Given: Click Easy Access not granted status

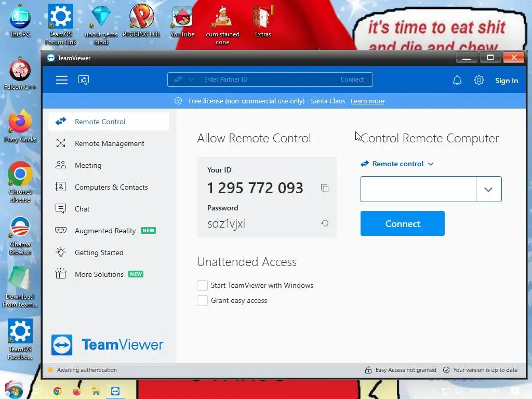Looking at the screenshot, I should [x=406, y=370].
